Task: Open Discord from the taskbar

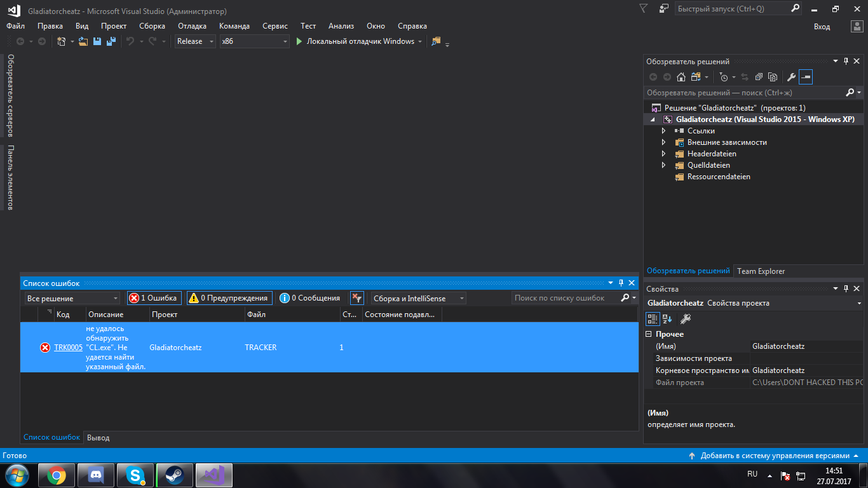Action: (x=96, y=475)
